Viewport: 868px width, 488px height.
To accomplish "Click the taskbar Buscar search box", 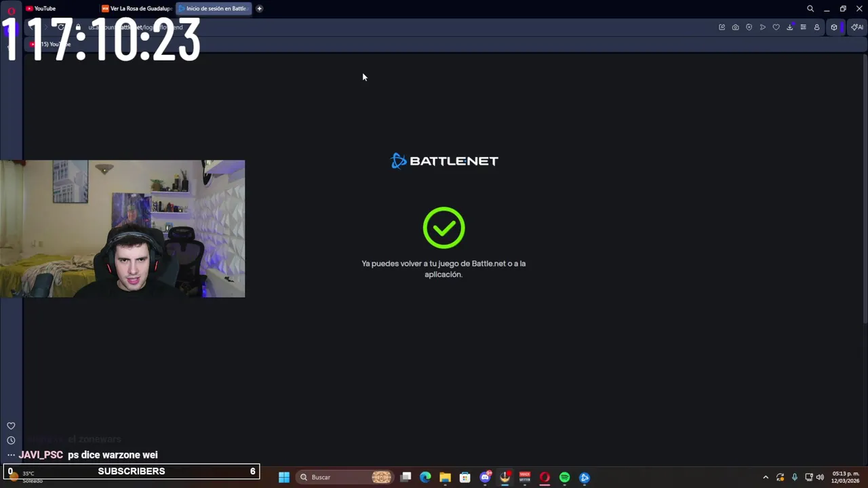I will click(346, 477).
